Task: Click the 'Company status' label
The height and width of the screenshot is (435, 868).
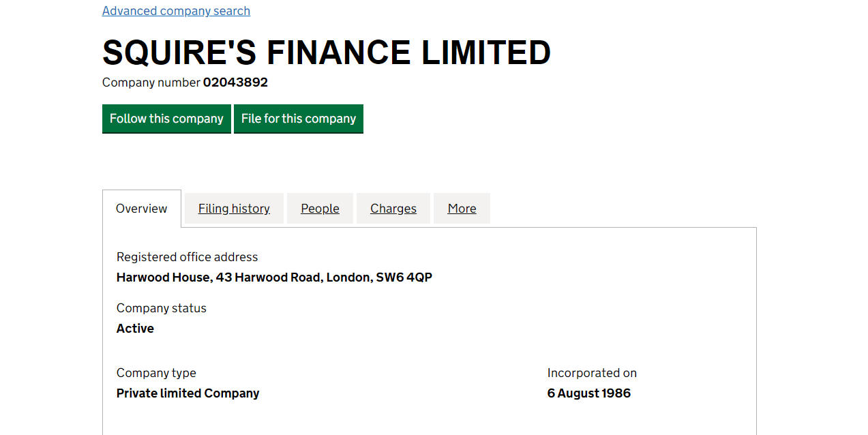Action: click(161, 308)
